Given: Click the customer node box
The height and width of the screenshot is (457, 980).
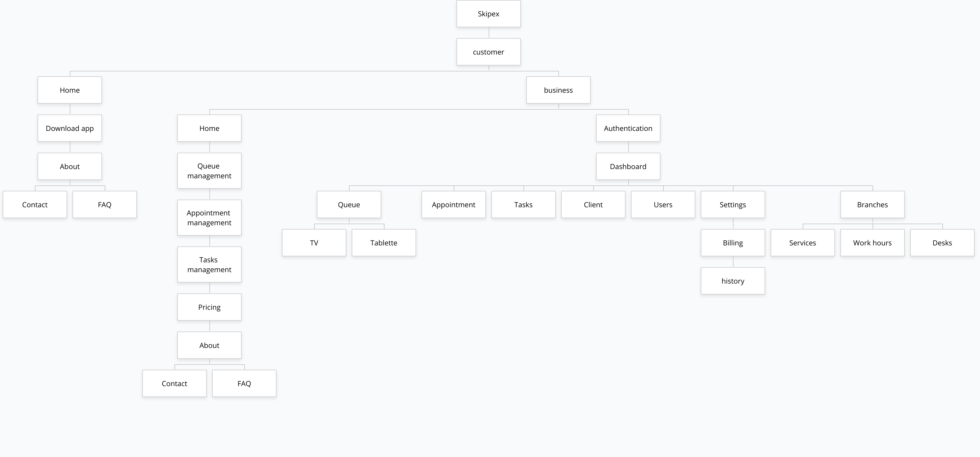Looking at the screenshot, I should coord(488,52).
